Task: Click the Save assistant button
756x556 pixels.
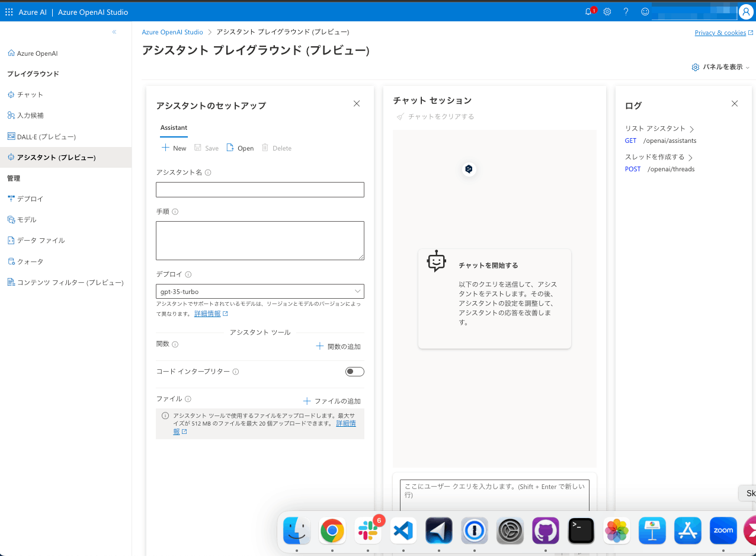Action: point(206,148)
